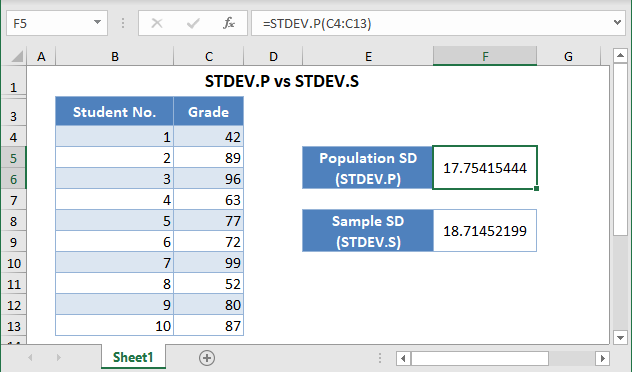Select grade cell with value 72
Screen dimensions: 632x372
tap(208, 241)
